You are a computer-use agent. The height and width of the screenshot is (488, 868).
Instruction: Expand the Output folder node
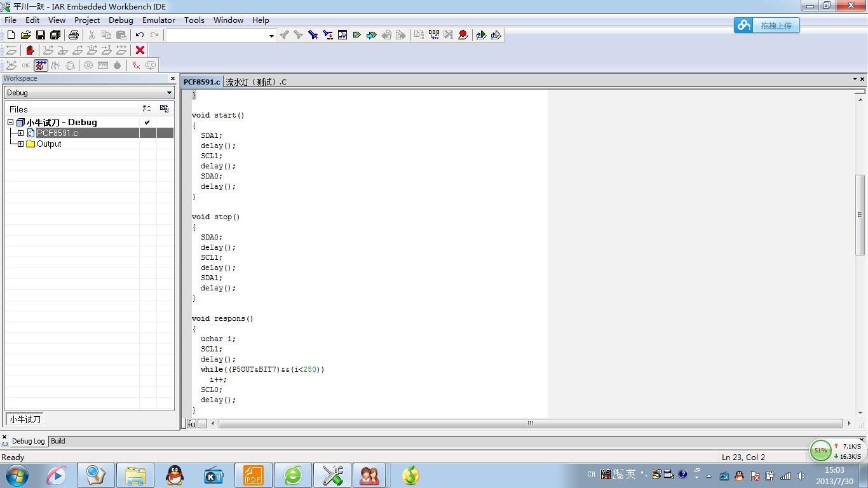[x=20, y=144]
